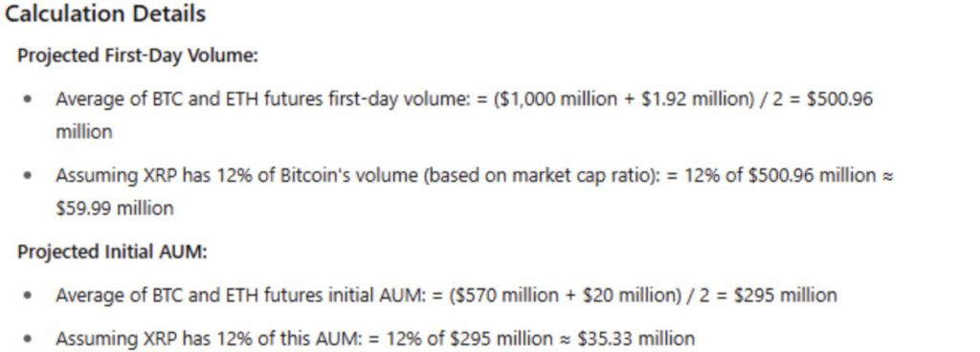Click the "$35.33 million" projected AUM
This screenshot has height=352, width=980.
(636, 340)
